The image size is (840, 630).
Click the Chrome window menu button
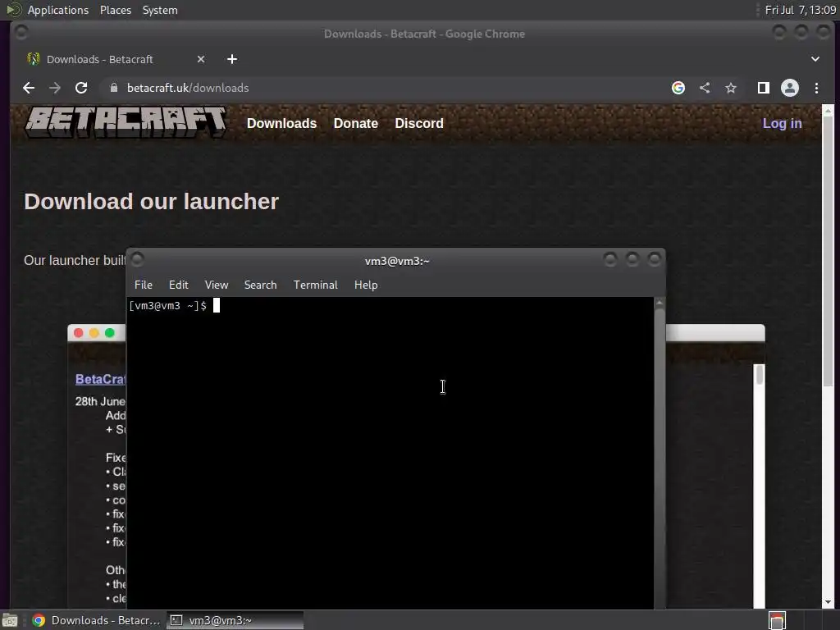(21, 33)
